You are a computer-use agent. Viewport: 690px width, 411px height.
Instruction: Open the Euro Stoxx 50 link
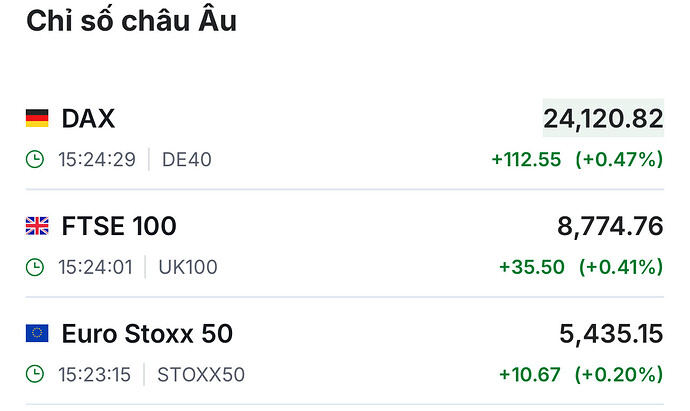147,333
